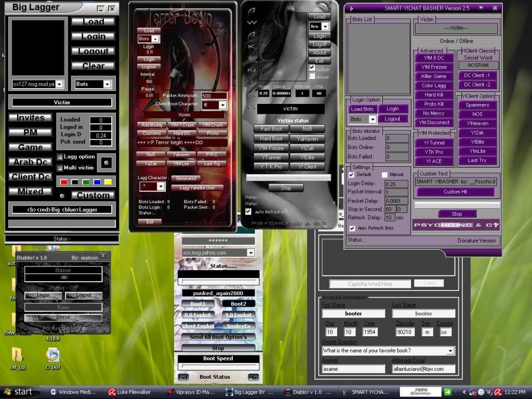This screenshot has height=399, width=532.
Task: Click Zipcode field showing 90210
Action: click(x=404, y=332)
